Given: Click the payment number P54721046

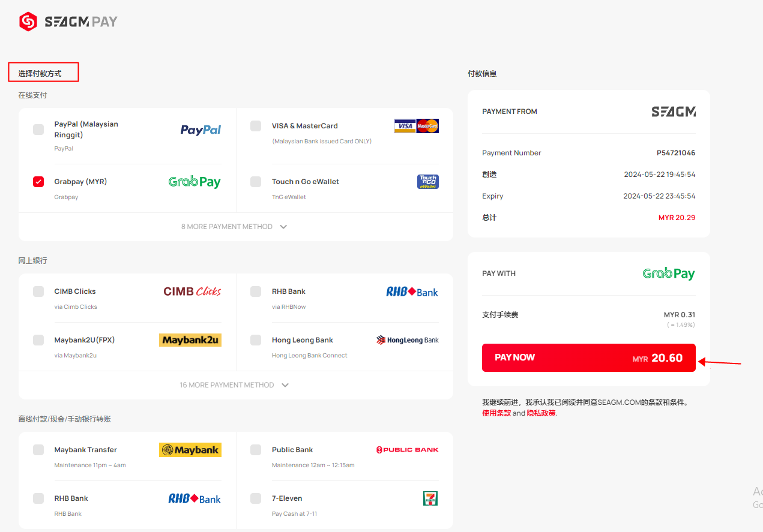Looking at the screenshot, I should (x=676, y=153).
